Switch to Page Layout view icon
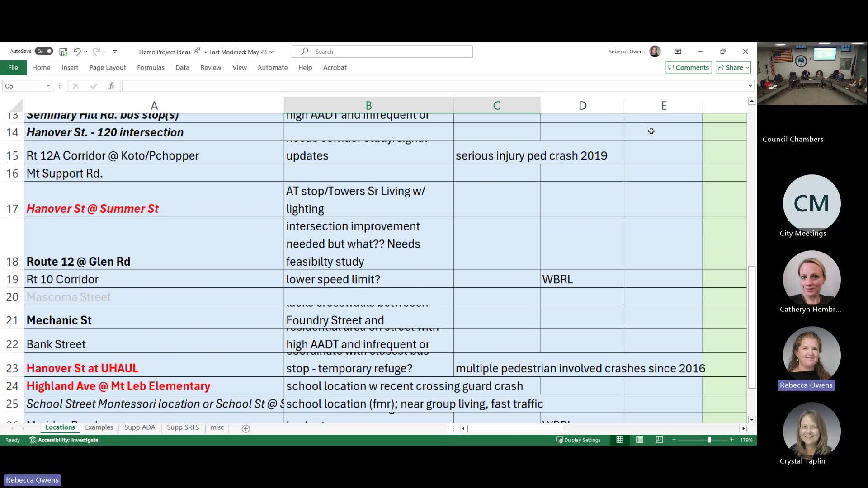Image resolution: width=868 pixels, height=488 pixels. coord(639,440)
